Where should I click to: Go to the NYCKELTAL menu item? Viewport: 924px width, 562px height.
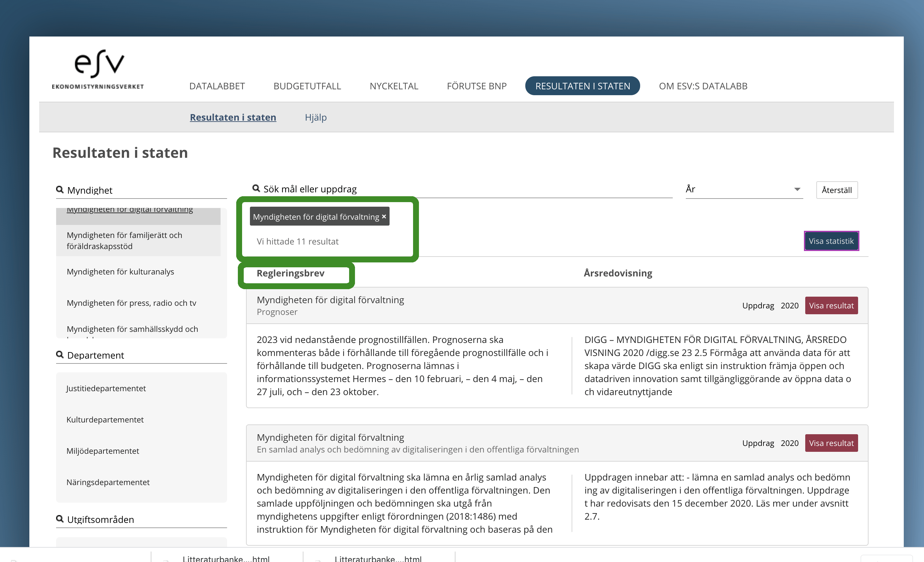(394, 86)
